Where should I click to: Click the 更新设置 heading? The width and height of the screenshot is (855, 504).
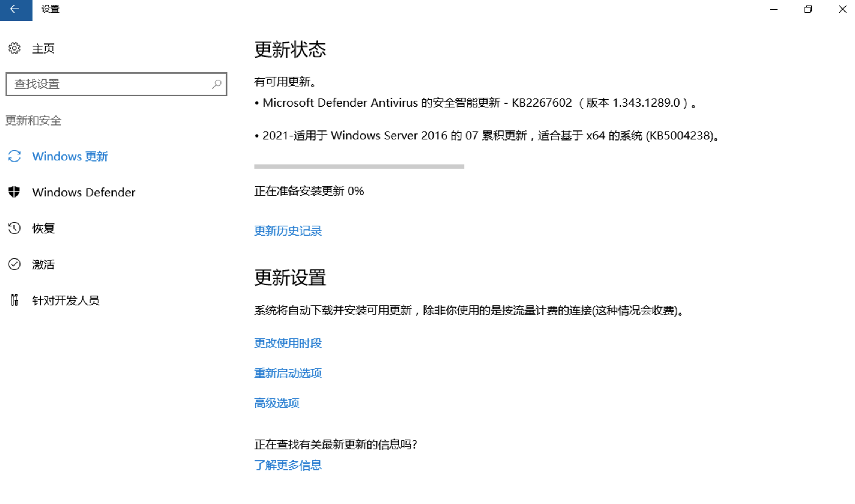pyautogui.click(x=290, y=278)
